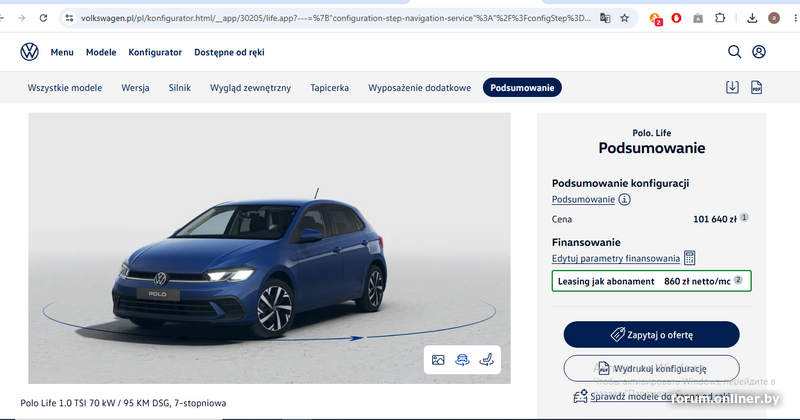Screen dimensions: 800x420
Task: Go to the Tapicerka step
Action: 330,88
